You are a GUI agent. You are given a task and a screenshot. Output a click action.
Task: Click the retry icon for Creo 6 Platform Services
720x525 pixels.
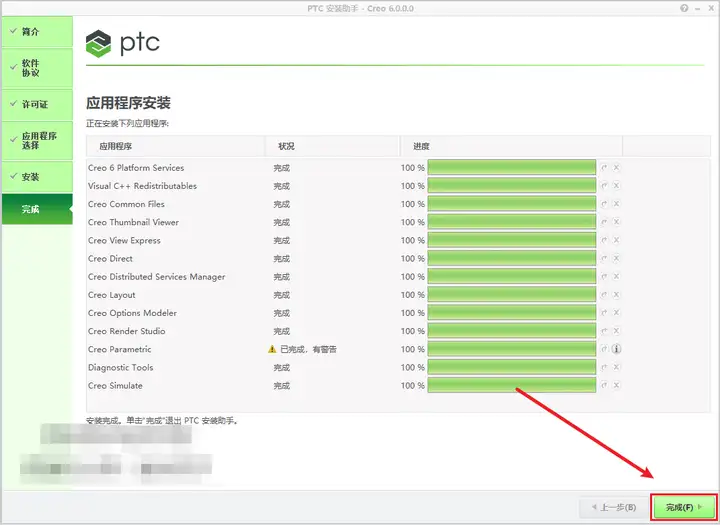click(604, 168)
